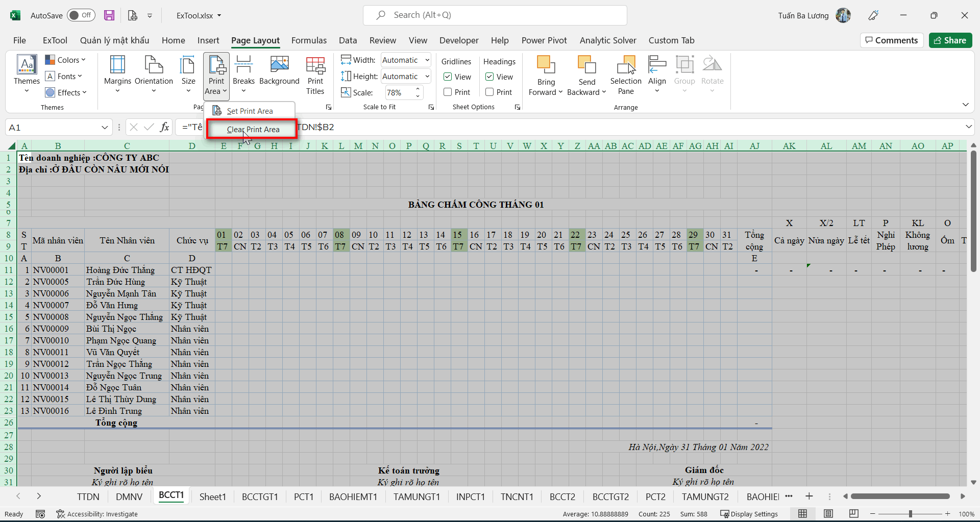Screen dimensions: 980x522
Task: Click the Search box
Action: (495, 15)
